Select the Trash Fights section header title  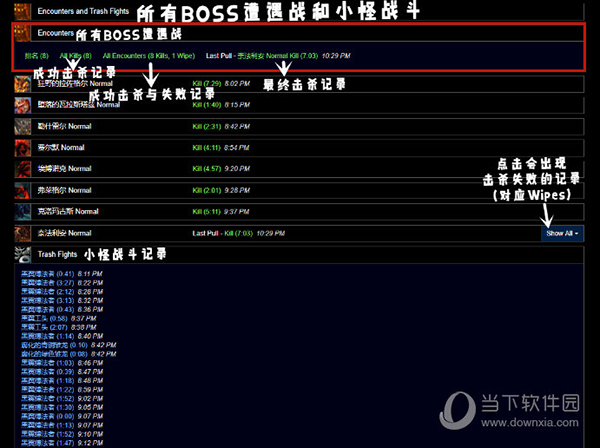(x=57, y=254)
